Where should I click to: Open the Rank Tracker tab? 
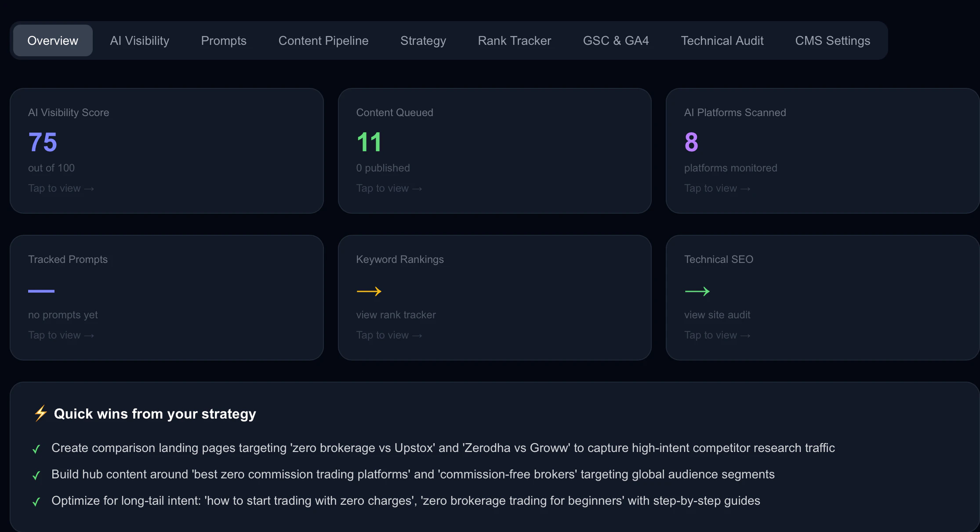click(x=515, y=40)
